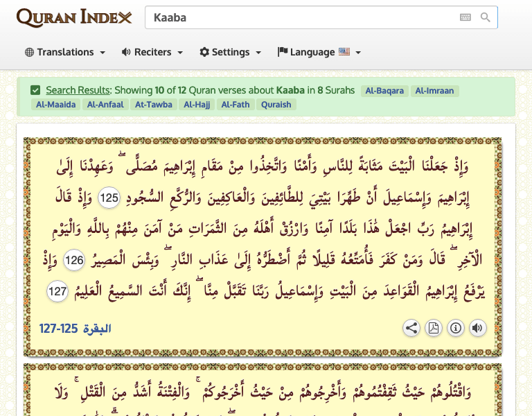Viewport: 532px width, 416px height.
Task: Click the verse 127 number marker
Action: tap(58, 292)
